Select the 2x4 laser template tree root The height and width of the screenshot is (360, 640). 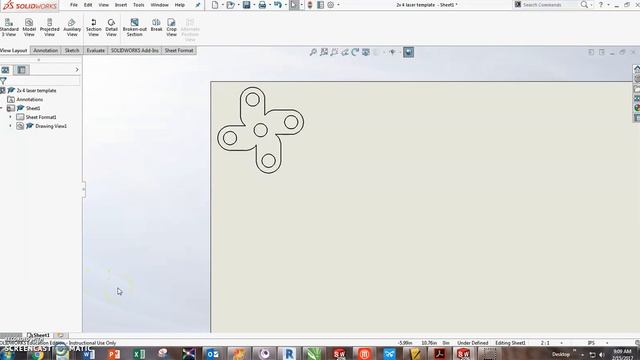pos(36,91)
